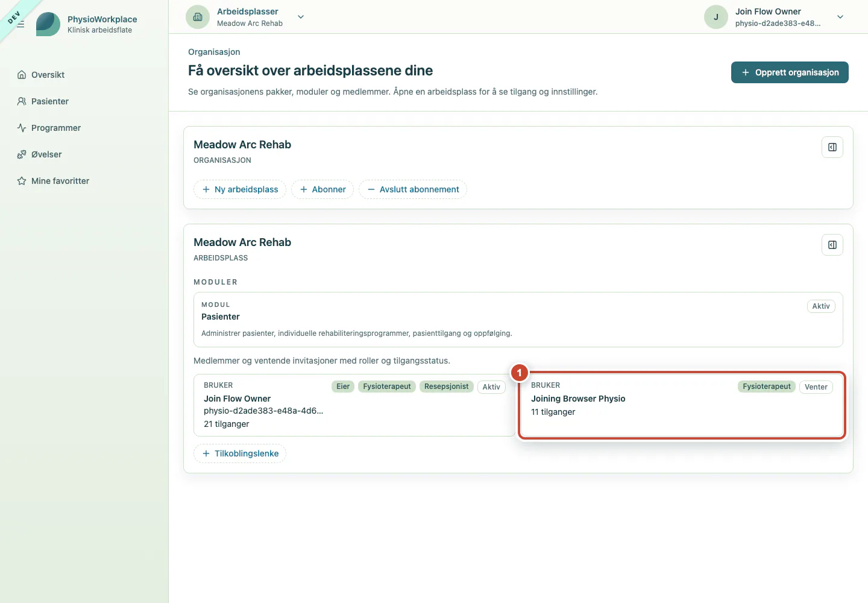Image resolution: width=868 pixels, height=603 pixels.
Task: Select the Pasienter module title
Action: pyautogui.click(x=221, y=317)
